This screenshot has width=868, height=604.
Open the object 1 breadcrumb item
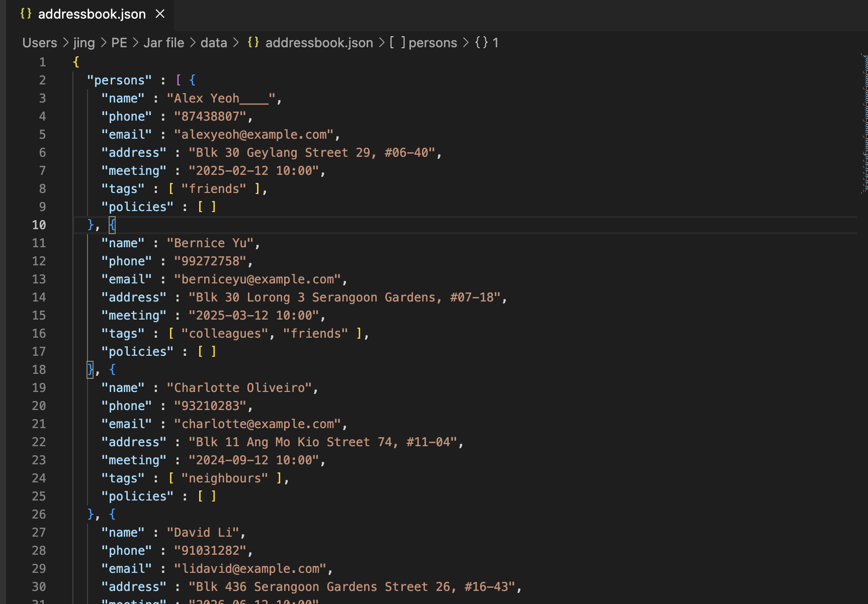point(487,43)
